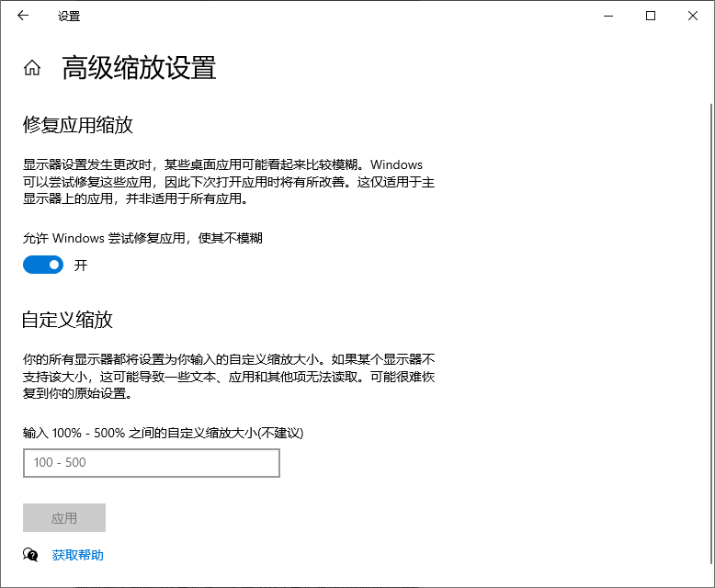
Task: Click the 允许 Windows 尝试修复应用 label
Action: click(x=142, y=238)
